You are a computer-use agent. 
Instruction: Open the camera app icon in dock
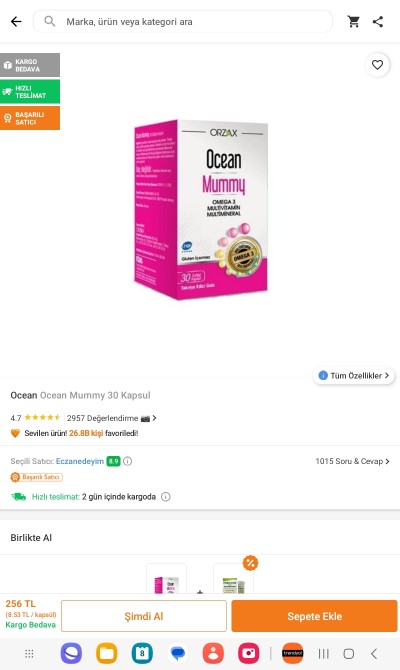pyautogui.click(x=249, y=653)
